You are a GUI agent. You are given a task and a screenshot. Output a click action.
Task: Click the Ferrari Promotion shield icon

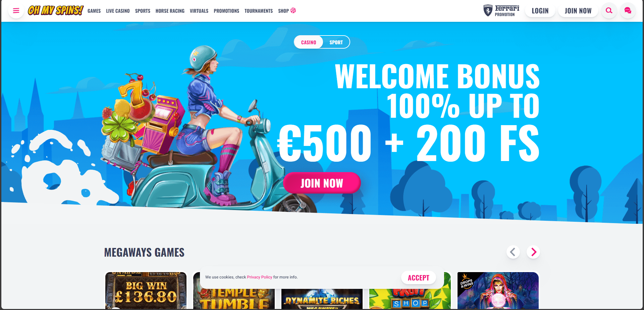[488, 10]
